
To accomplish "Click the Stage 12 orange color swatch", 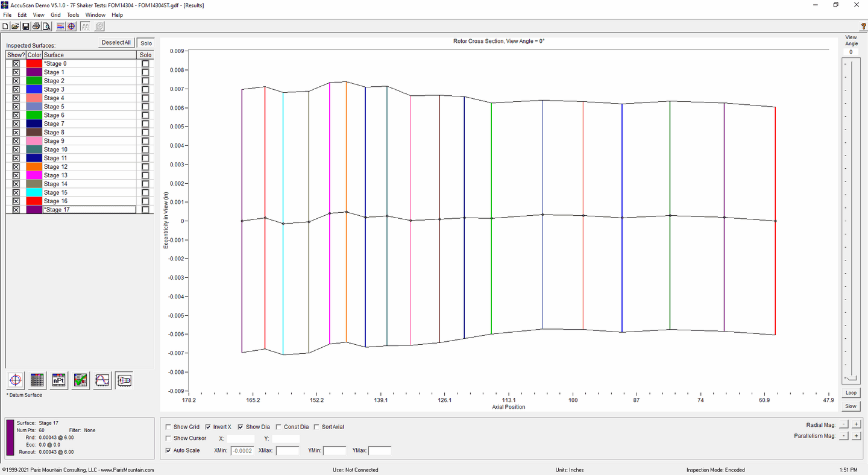I will click(34, 167).
